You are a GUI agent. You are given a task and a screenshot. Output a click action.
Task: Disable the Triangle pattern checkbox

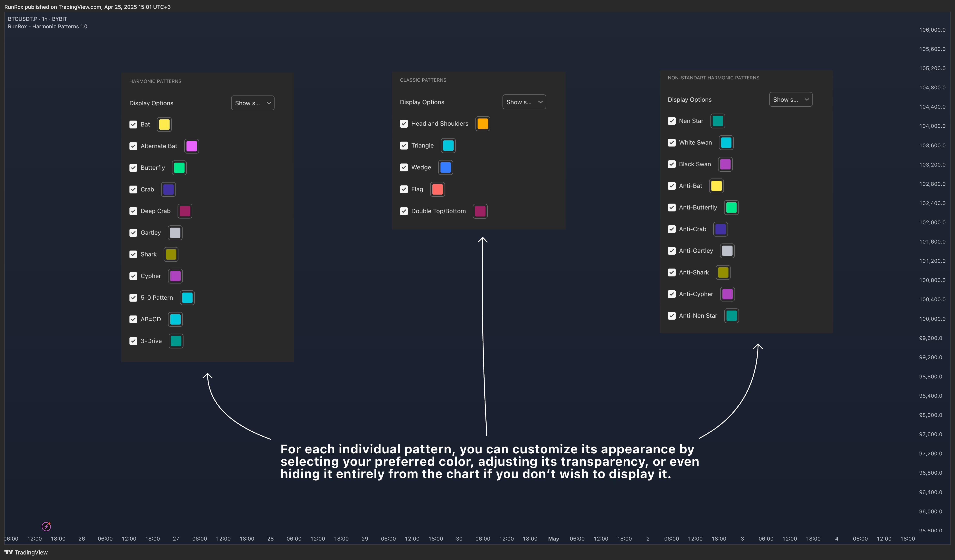404,146
